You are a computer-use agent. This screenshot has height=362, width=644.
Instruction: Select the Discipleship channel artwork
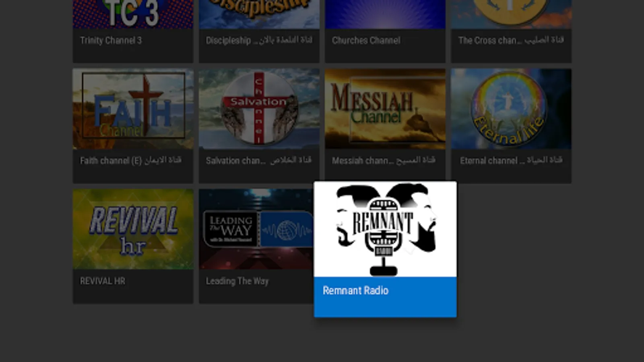(x=259, y=14)
